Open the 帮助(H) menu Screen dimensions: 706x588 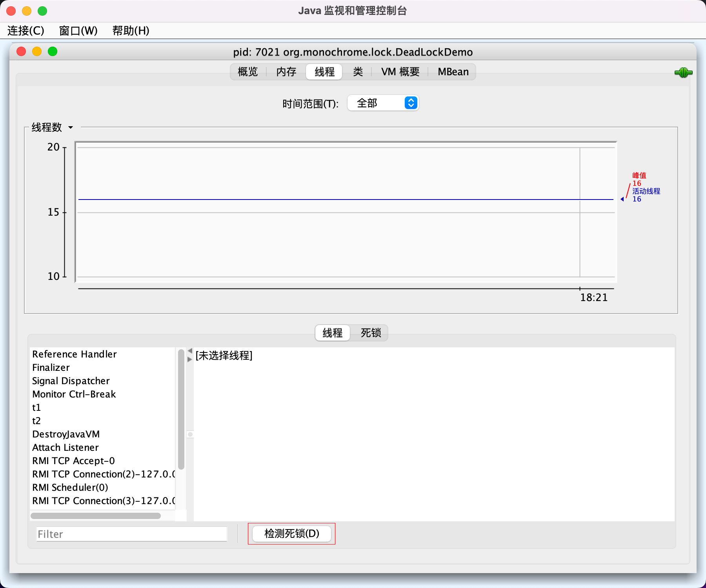131,31
